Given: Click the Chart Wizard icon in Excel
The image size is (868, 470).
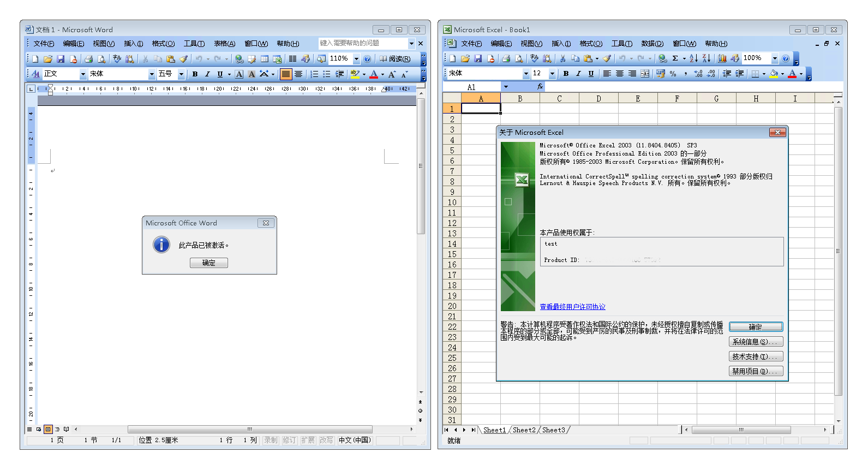Looking at the screenshot, I should 722,58.
